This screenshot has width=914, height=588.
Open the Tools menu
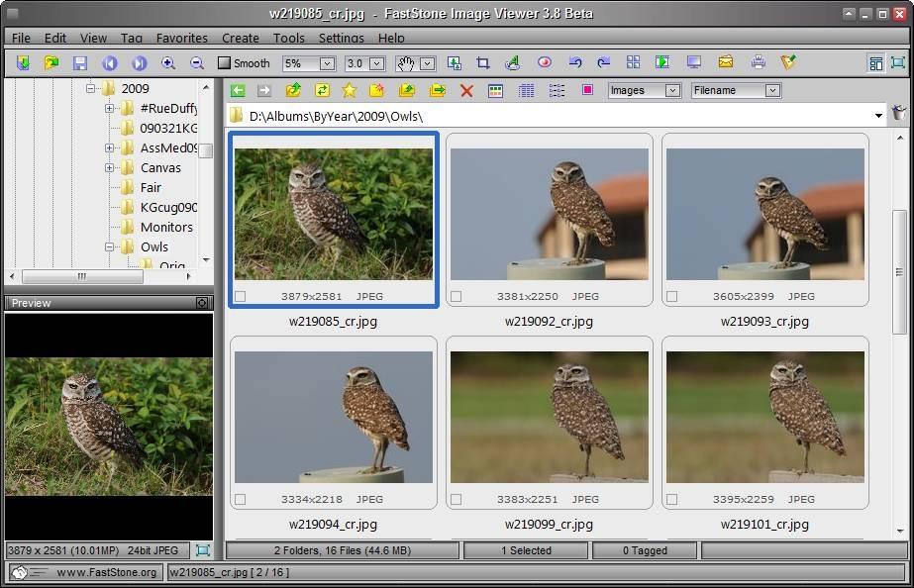288,38
